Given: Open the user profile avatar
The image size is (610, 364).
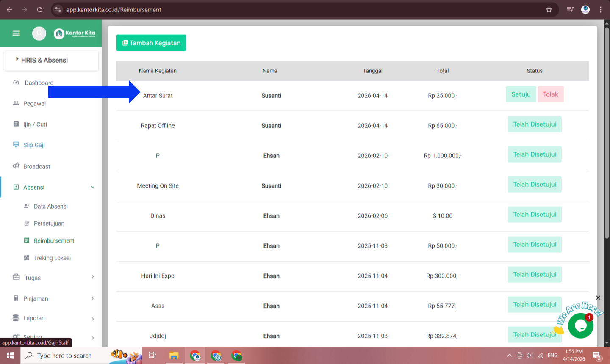Looking at the screenshot, I should [39, 33].
